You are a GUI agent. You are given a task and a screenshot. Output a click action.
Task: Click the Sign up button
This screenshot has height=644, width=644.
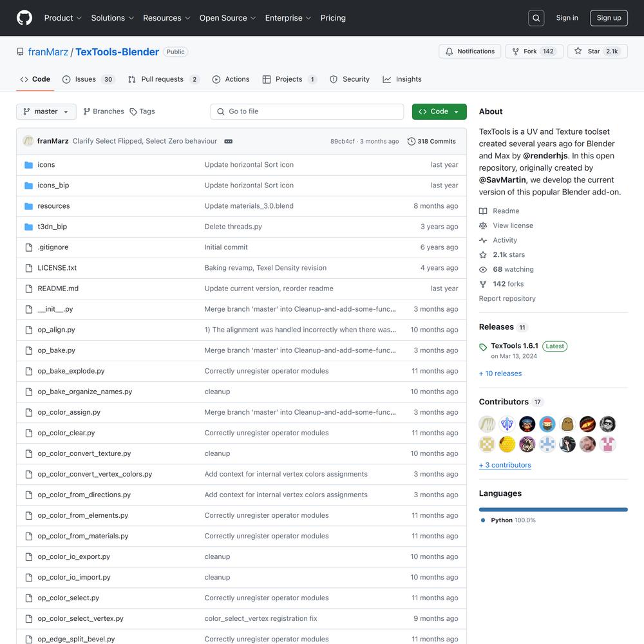coord(609,18)
